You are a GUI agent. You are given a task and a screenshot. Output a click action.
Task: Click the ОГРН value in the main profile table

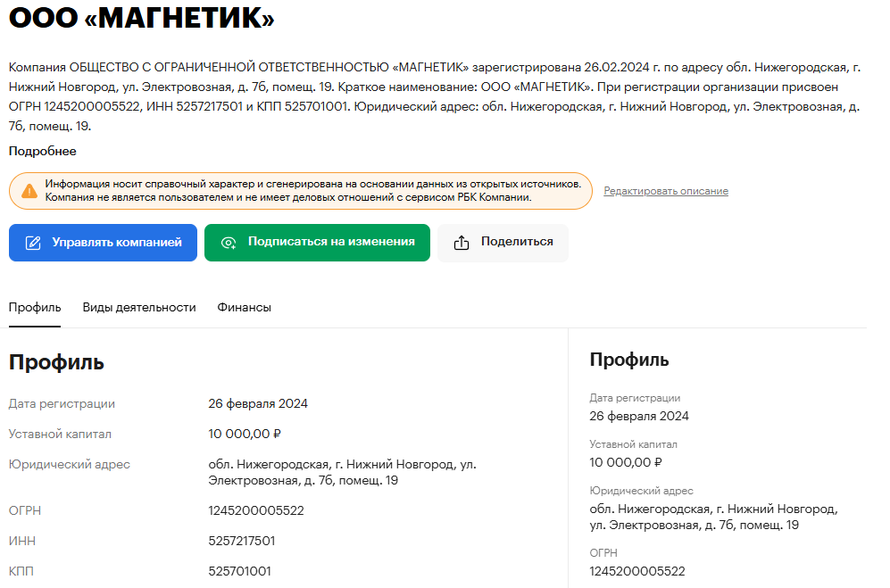point(256,510)
